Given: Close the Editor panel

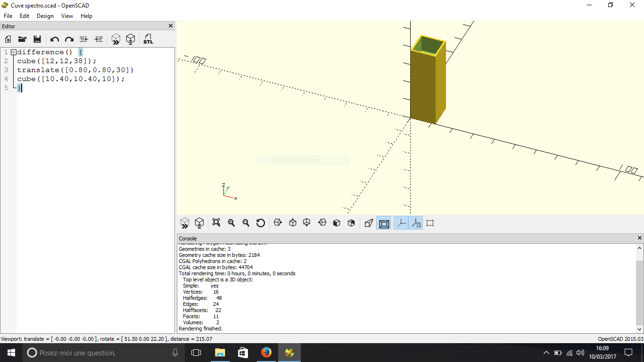Looking at the screenshot, I should [x=171, y=26].
